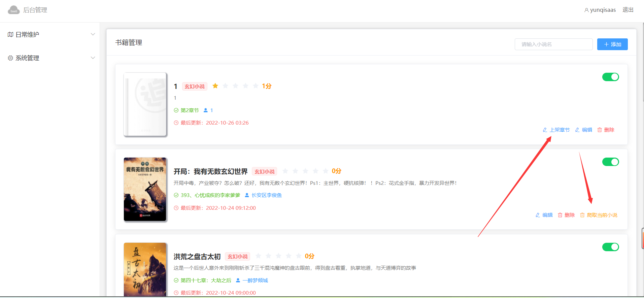Click the fifth star of book 1's rating
The height and width of the screenshot is (298, 644).
click(x=256, y=86)
